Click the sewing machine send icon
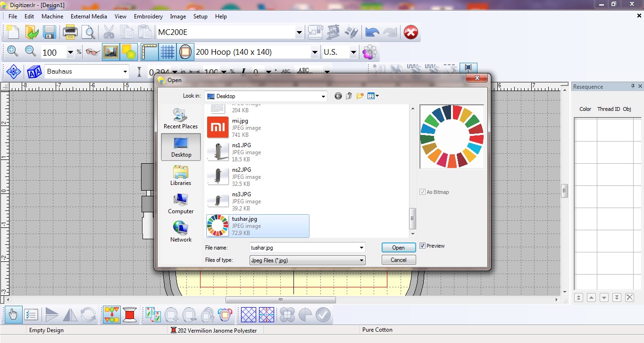Screen dimensions: 644x343 (315, 32)
